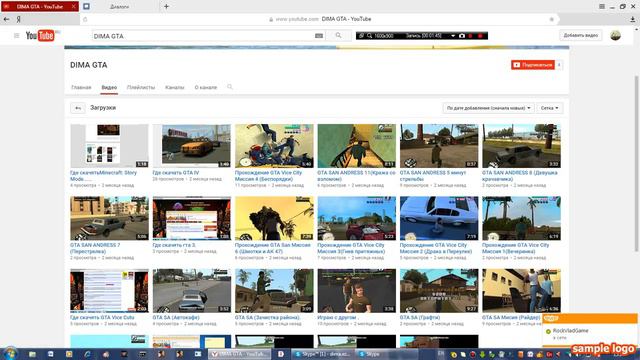Open the Плейлисты channel tab
640x360 pixels.
click(x=141, y=87)
